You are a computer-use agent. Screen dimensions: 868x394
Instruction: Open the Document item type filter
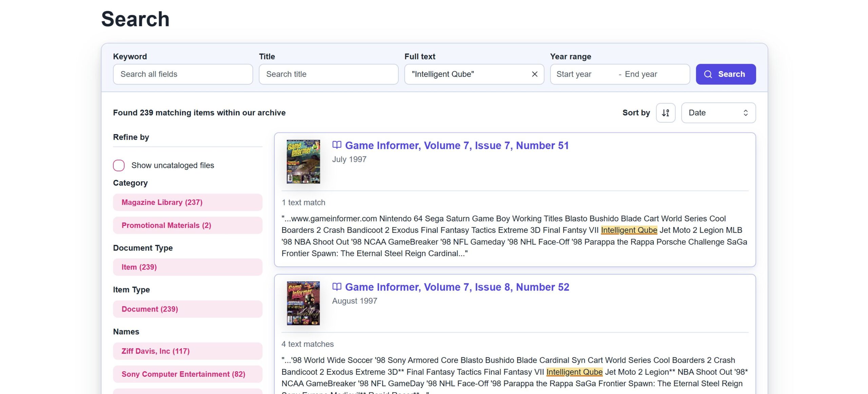point(150,309)
